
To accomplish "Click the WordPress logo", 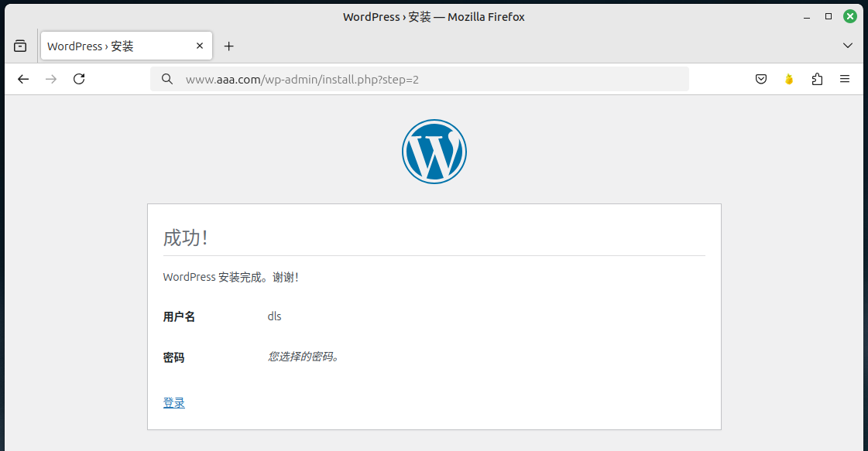I will [434, 152].
